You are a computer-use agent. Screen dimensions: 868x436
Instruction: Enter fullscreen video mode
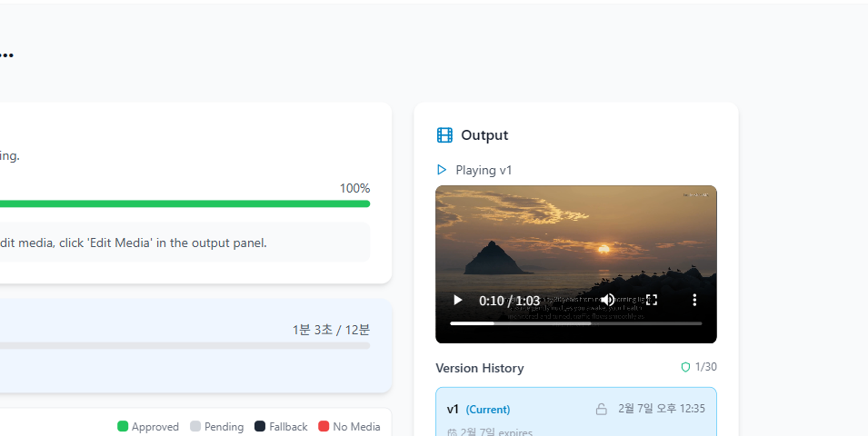click(x=652, y=300)
